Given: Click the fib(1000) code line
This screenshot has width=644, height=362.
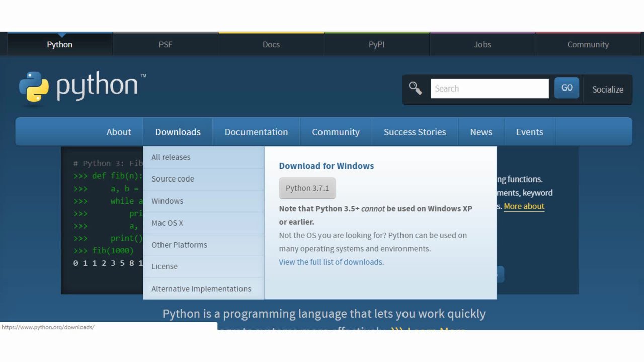Looking at the screenshot, I should point(104,250).
